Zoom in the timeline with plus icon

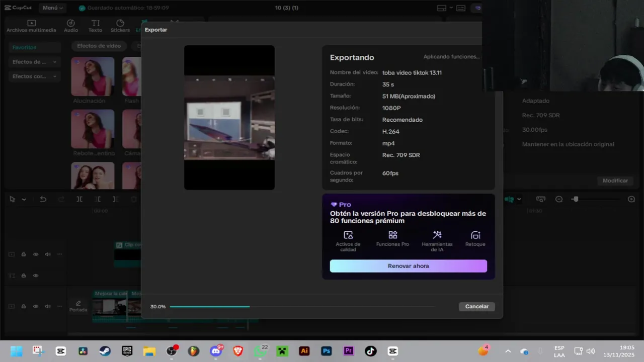coord(631,200)
